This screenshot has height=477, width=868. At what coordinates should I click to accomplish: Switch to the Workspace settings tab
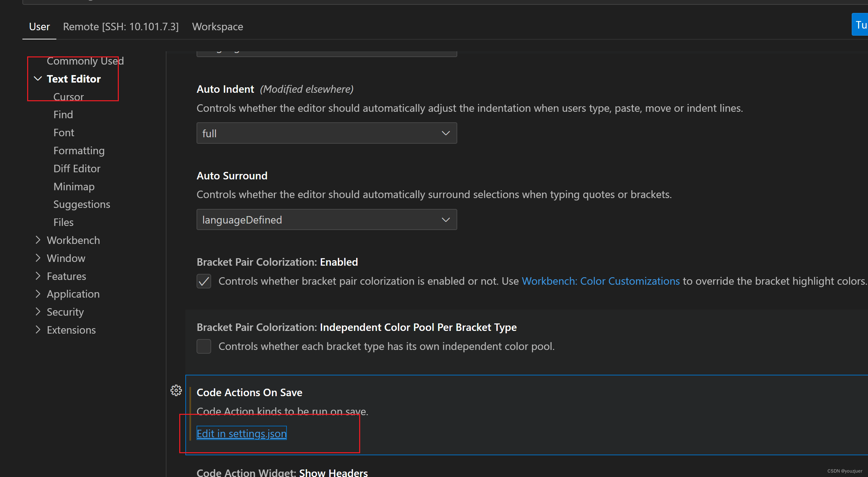pos(217,26)
